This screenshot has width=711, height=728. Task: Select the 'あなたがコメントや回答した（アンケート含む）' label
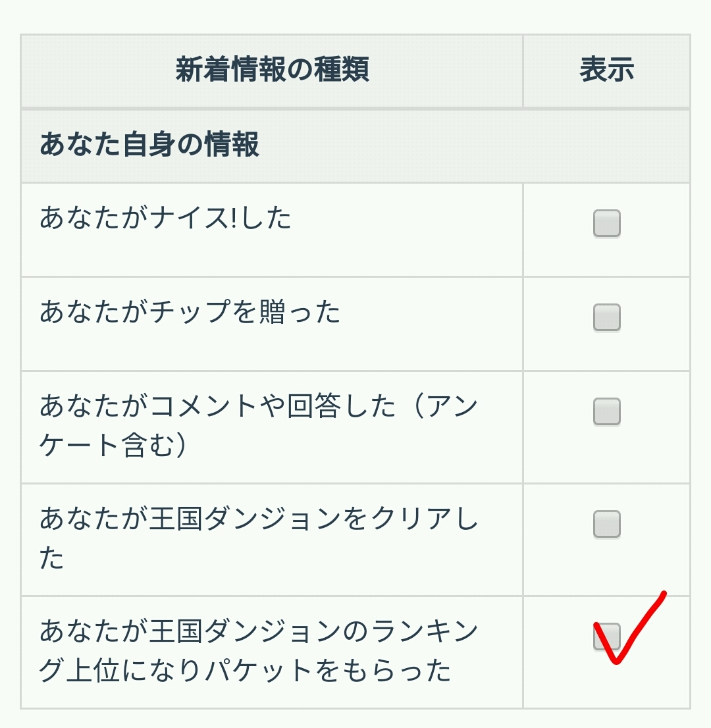click(x=258, y=425)
